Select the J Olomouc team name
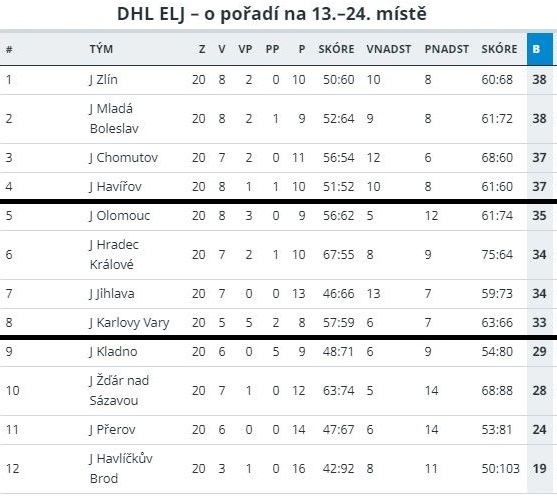This screenshot has height=501, width=557. [120, 216]
